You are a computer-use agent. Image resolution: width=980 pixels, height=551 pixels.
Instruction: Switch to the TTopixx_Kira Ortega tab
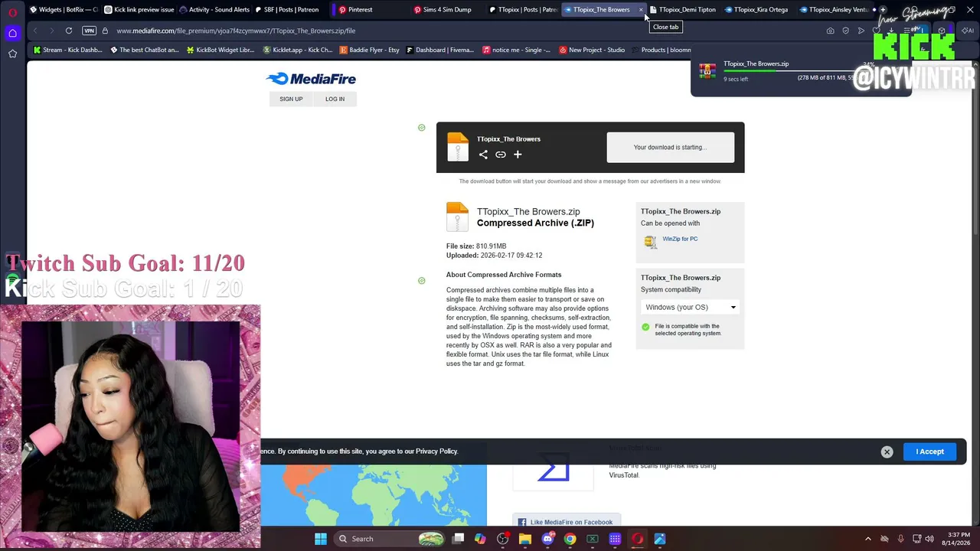click(x=757, y=10)
